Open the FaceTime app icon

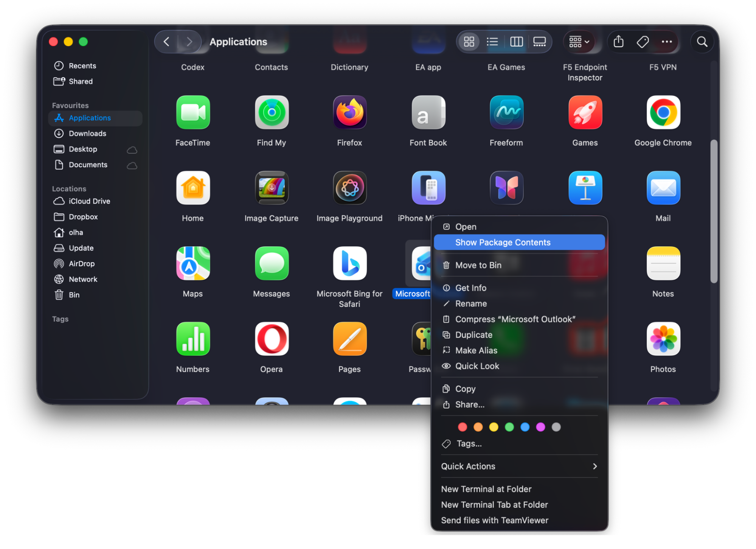pyautogui.click(x=193, y=112)
